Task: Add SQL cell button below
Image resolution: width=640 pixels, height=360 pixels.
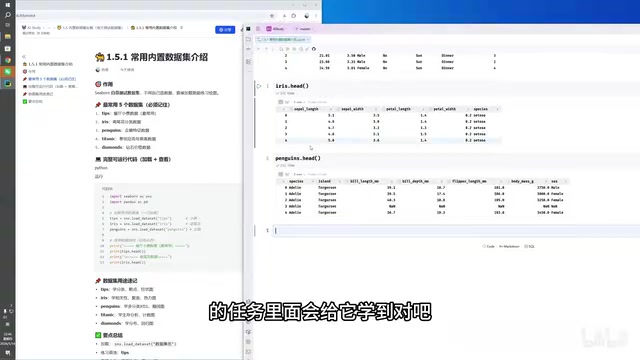Action: (529, 247)
